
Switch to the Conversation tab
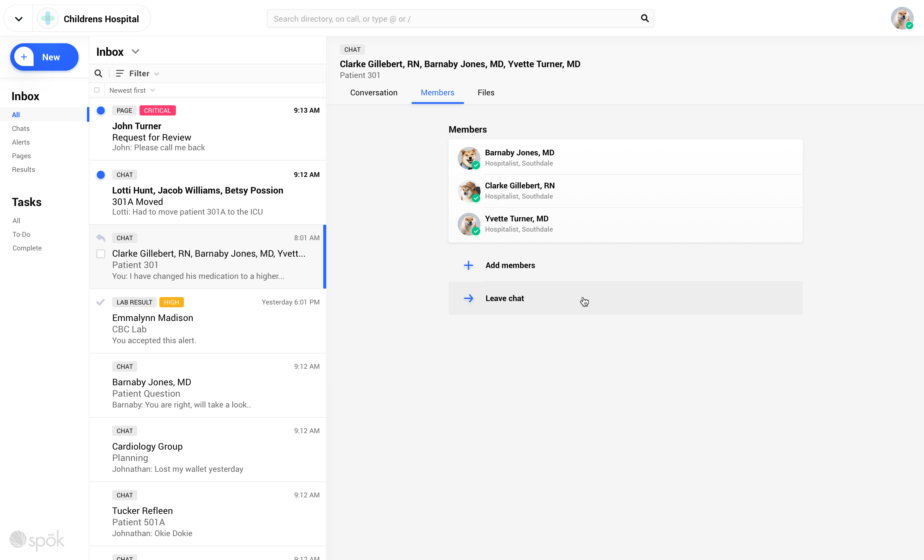click(x=373, y=92)
